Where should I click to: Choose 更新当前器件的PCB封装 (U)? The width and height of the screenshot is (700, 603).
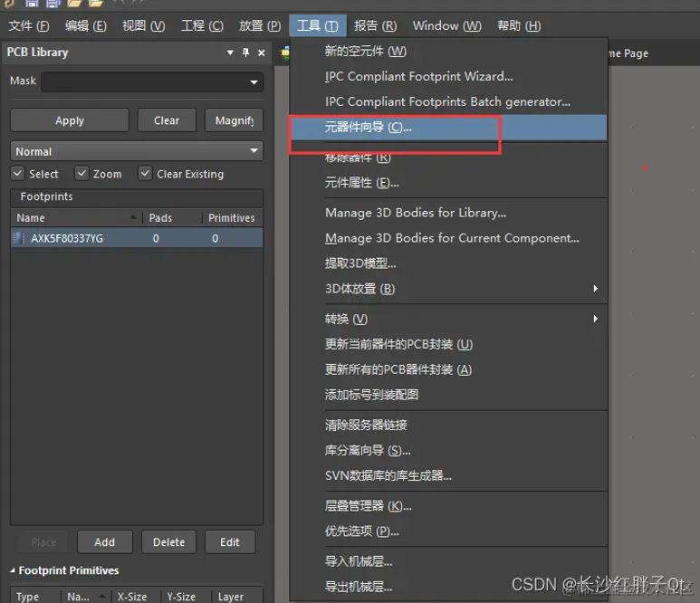[x=448, y=344]
